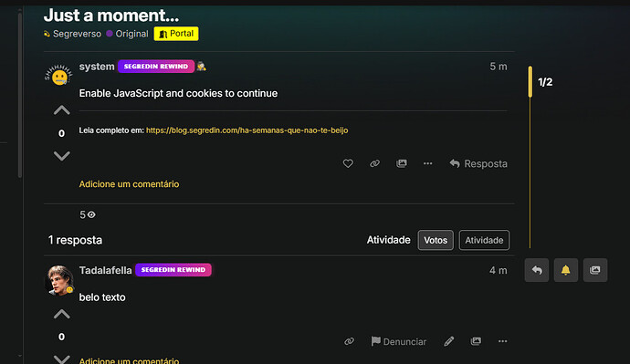Click Tadalafella's Segredin Rewind badge
Viewport: 630px width, 364px height.
coord(173,270)
